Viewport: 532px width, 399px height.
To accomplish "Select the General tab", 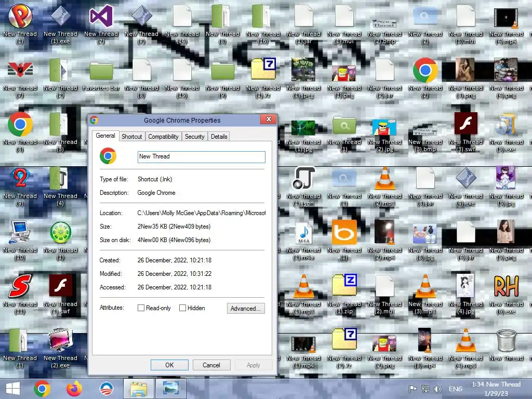I will pos(105,136).
